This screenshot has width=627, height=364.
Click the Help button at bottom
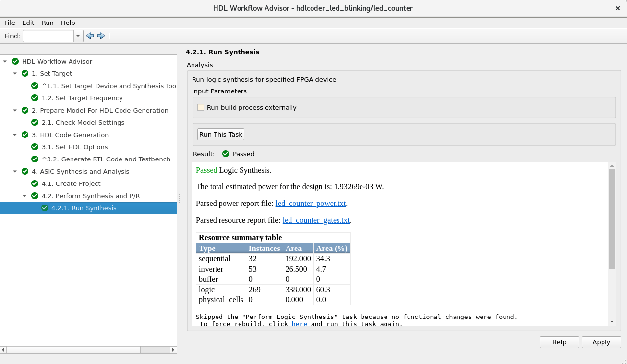559,342
